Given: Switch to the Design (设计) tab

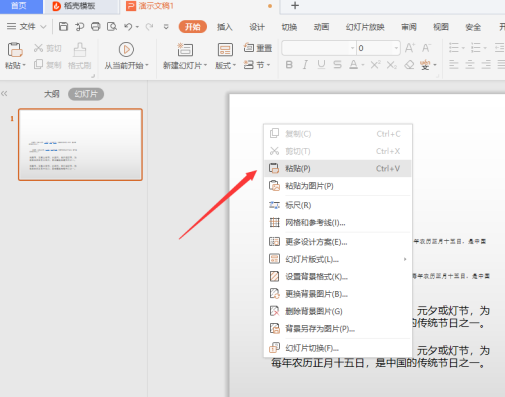Looking at the screenshot, I should coord(257,27).
